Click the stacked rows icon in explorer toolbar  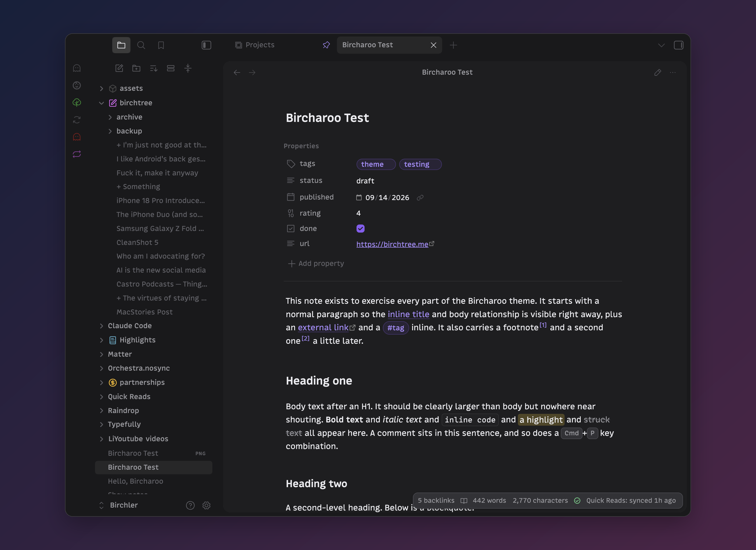[171, 68]
